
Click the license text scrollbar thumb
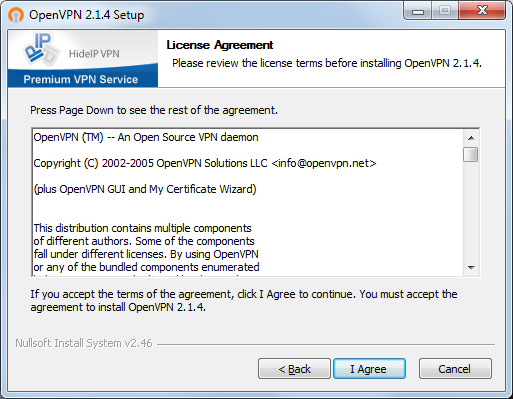(471, 154)
